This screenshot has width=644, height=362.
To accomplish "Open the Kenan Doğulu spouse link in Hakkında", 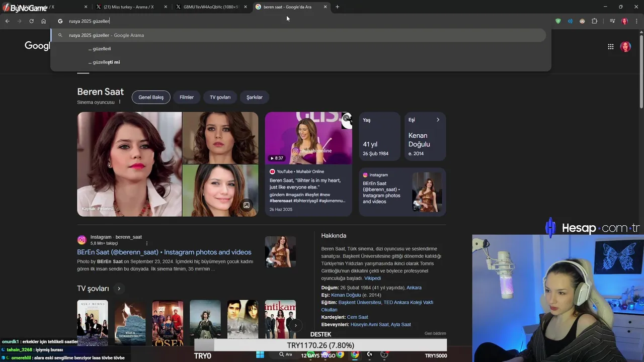I will coord(346,295).
